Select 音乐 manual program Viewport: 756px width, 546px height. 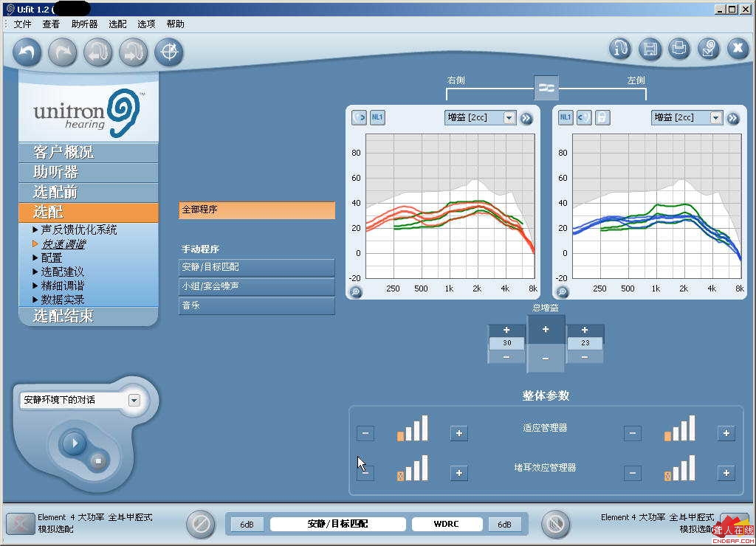(x=257, y=305)
